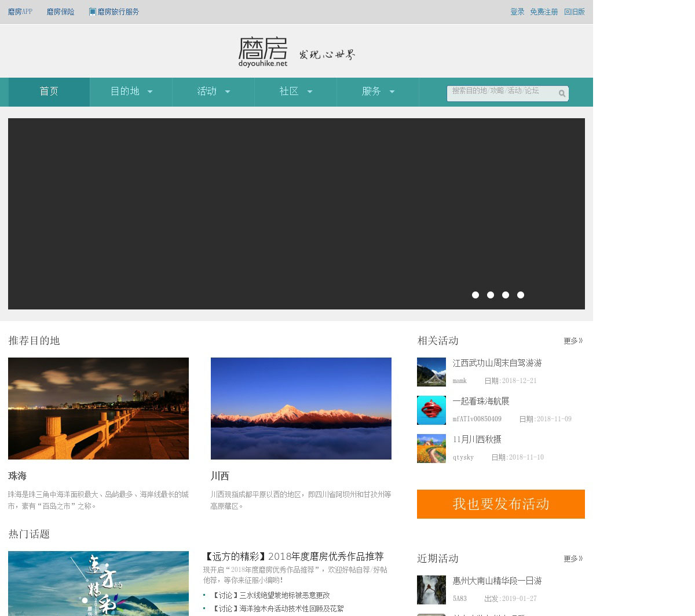This screenshot has height=616, width=695.
Task: Click the search magnifier icon
Action: (x=561, y=93)
